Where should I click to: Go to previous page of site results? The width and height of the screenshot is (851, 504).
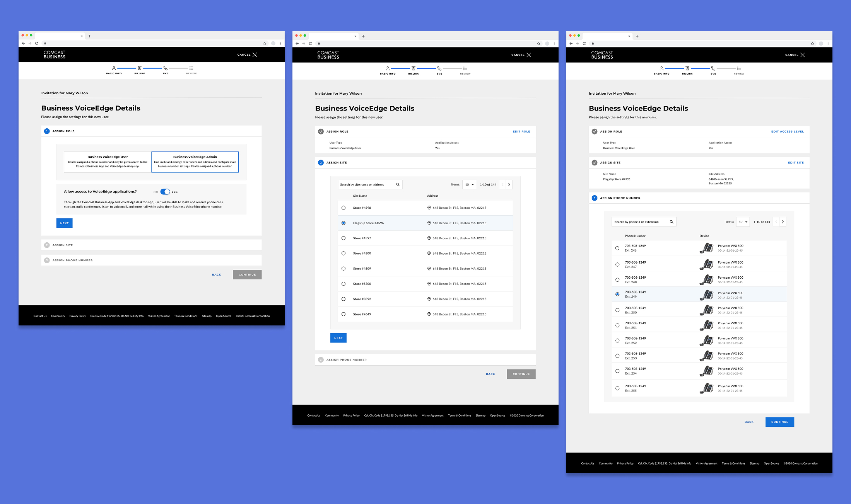pyautogui.click(x=502, y=185)
